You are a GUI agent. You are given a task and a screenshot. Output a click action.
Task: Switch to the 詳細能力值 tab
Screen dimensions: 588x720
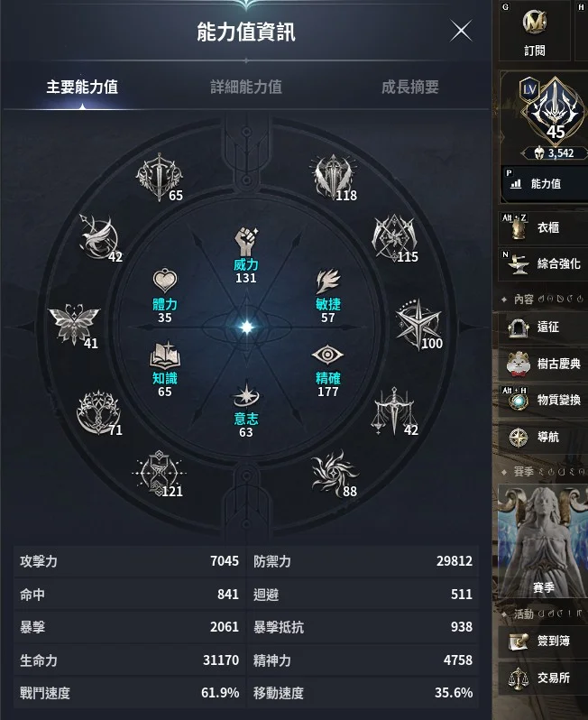(x=246, y=87)
